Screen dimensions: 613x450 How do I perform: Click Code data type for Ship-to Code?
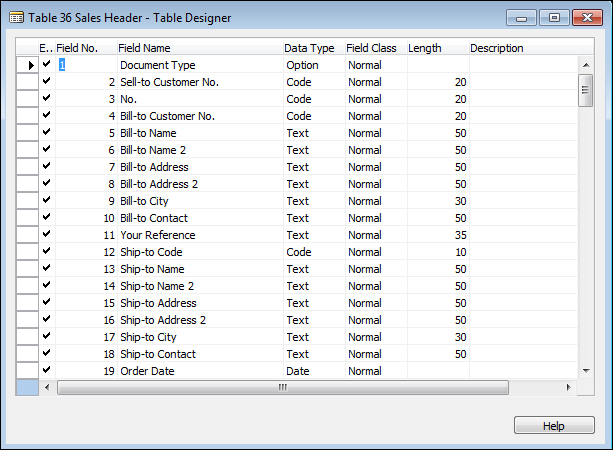pyautogui.click(x=314, y=252)
